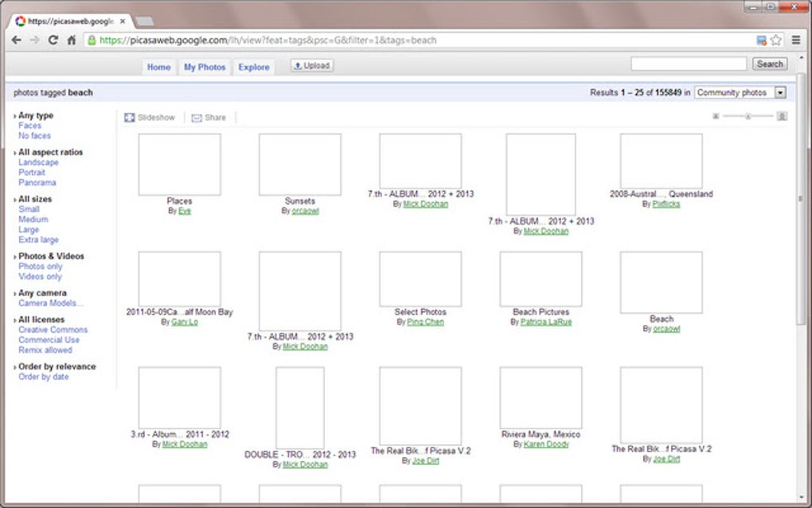Open the Share option via its envelope icon
Image resolution: width=812 pixels, height=508 pixels.
click(x=196, y=117)
